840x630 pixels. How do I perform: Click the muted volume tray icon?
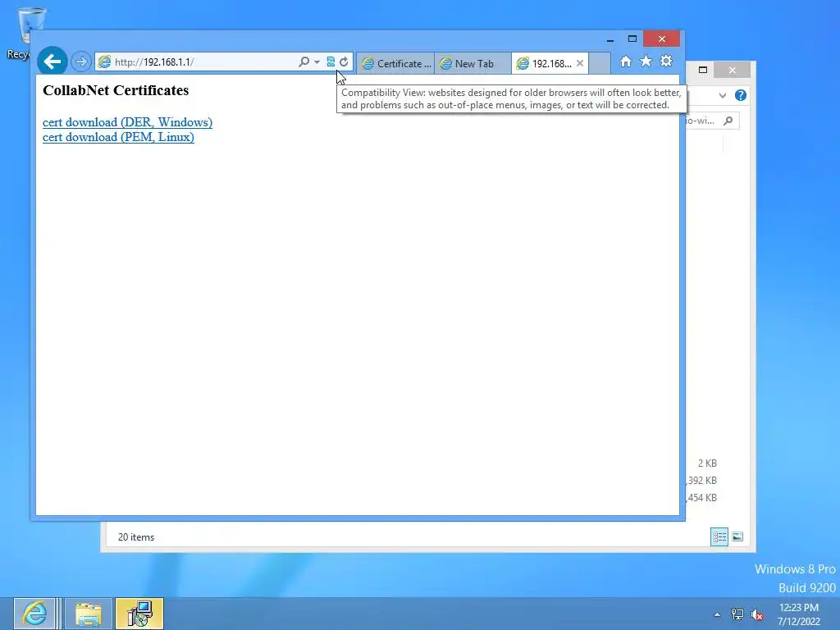point(757,615)
